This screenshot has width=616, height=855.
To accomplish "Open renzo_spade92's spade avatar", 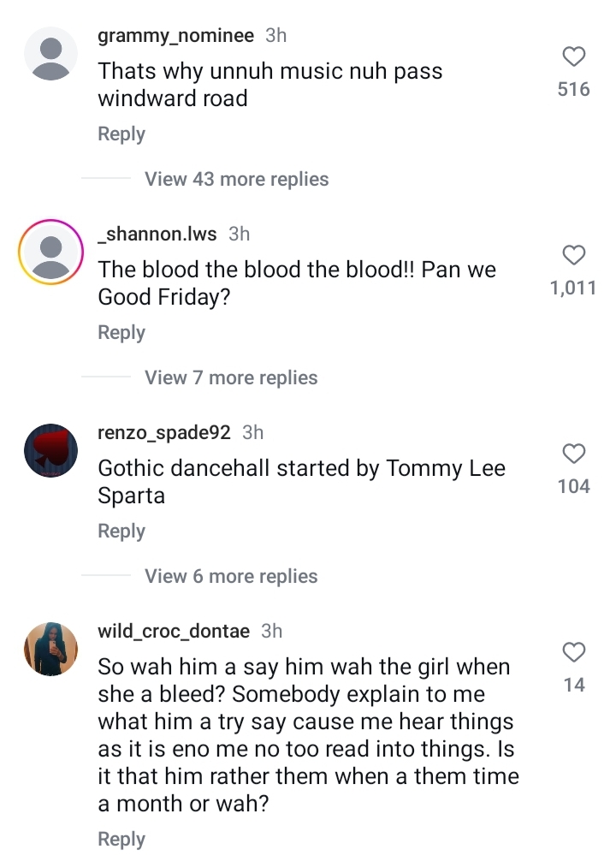I will pyautogui.click(x=50, y=450).
